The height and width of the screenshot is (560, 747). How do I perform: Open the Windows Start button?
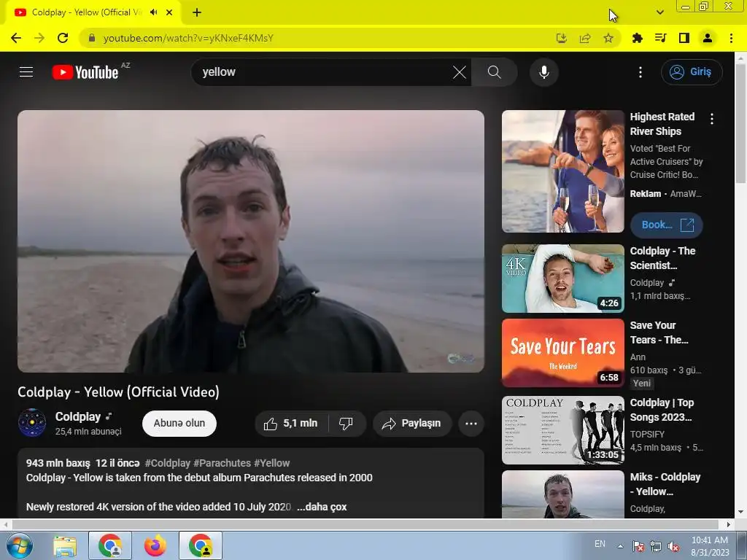tap(20, 545)
